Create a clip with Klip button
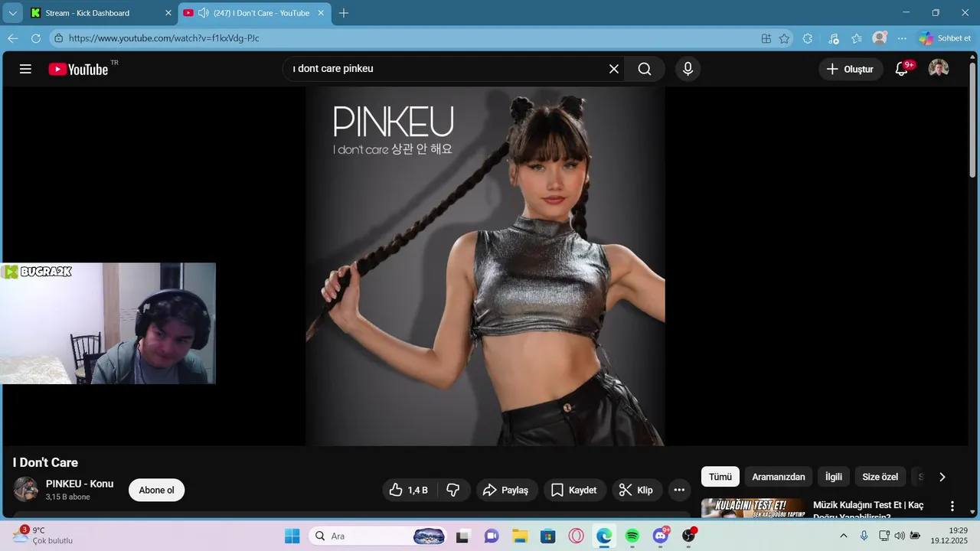 (637, 490)
